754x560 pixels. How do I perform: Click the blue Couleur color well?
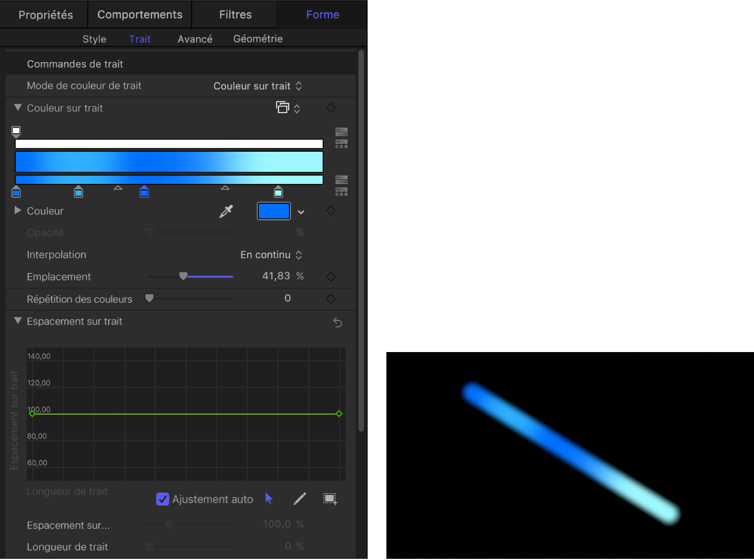click(274, 211)
